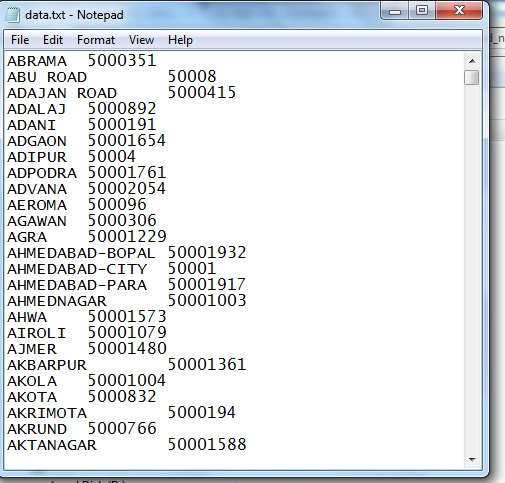This screenshot has width=505, height=483.
Task: Click the text AJMER
Action: [32, 349]
